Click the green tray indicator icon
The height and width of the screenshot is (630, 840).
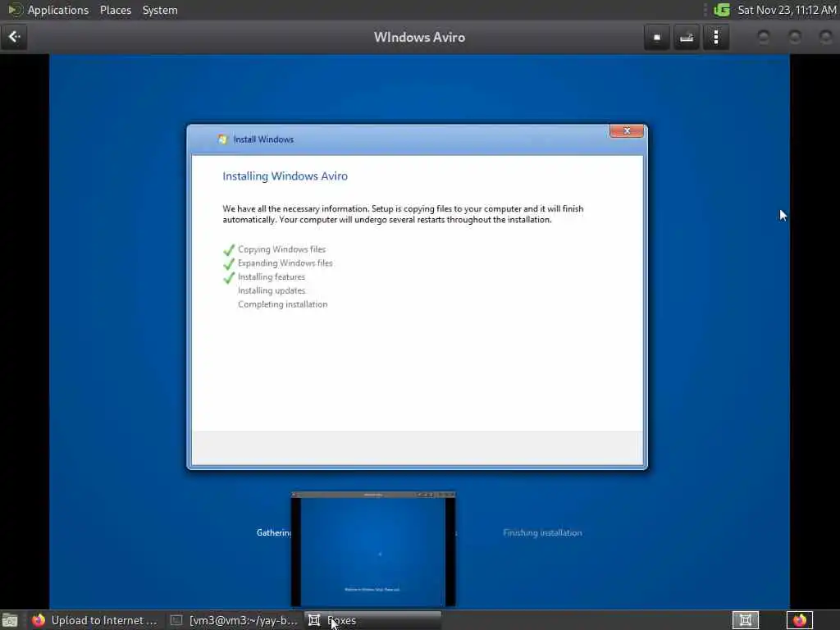click(x=722, y=10)
